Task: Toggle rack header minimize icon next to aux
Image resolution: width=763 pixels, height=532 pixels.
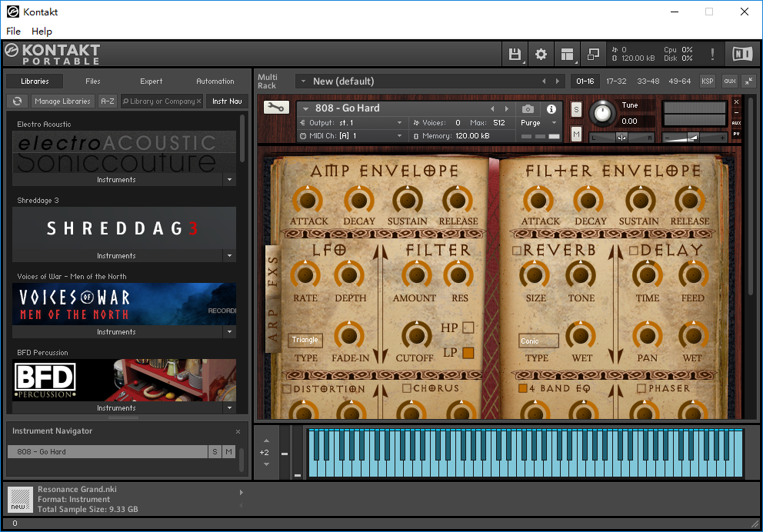Action: coord(748,81)
